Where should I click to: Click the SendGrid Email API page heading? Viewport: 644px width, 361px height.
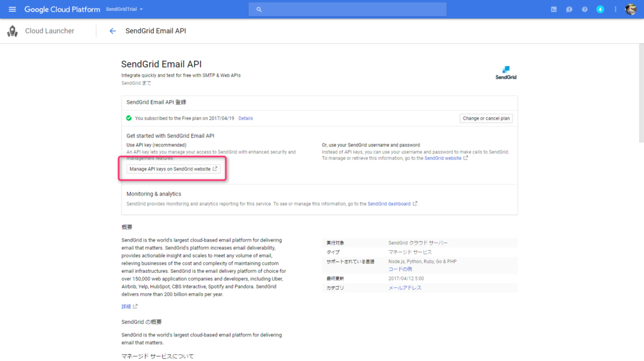pos(162,64)
